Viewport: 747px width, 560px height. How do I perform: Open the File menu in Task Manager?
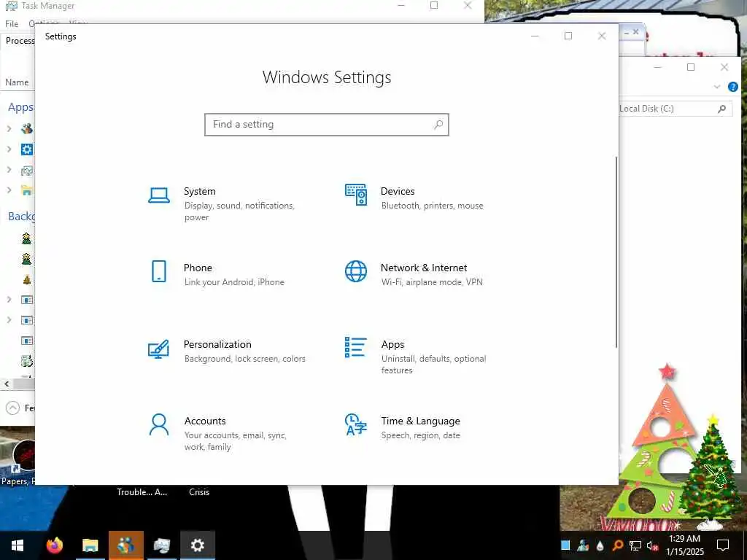click(x=12, y=24)
